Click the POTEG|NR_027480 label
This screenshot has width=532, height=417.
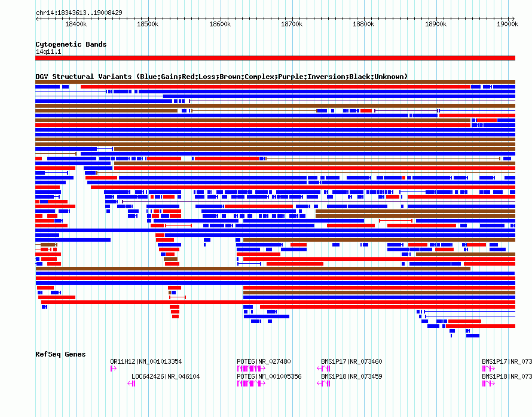(264, 361)
